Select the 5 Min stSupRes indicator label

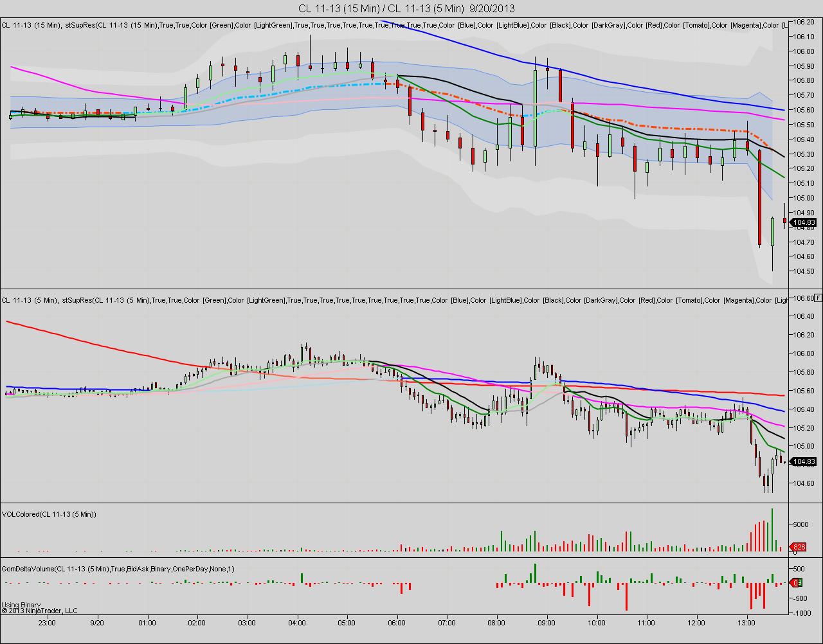[x=393, y=300]
